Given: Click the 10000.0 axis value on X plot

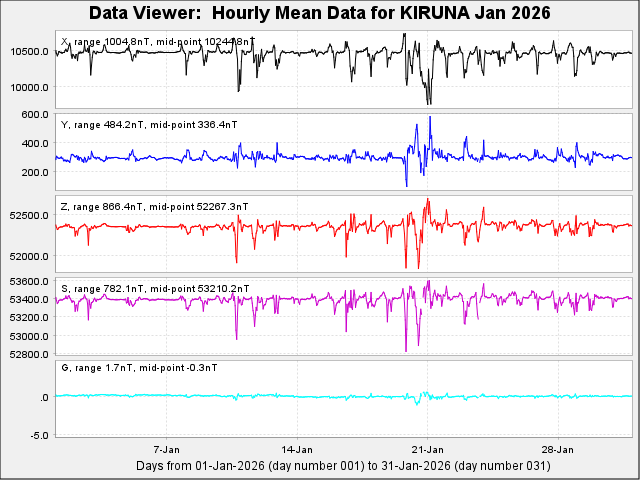Looking at the screenshot, I should [30, 87].
